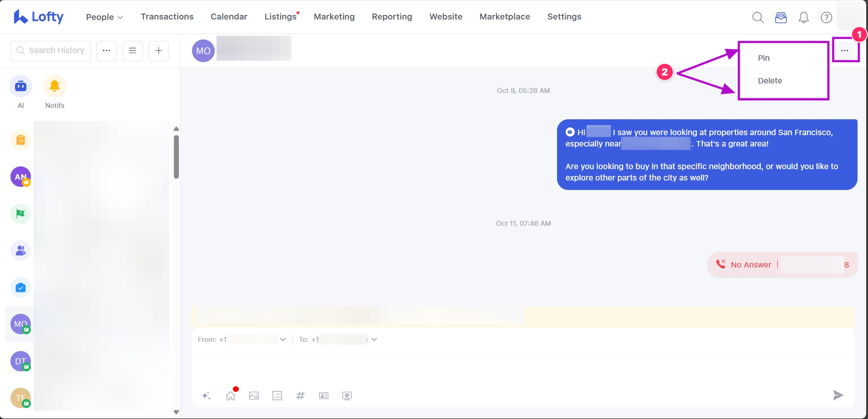
Task: Expand the People menu dropdown
Action: tap(104, 17)
